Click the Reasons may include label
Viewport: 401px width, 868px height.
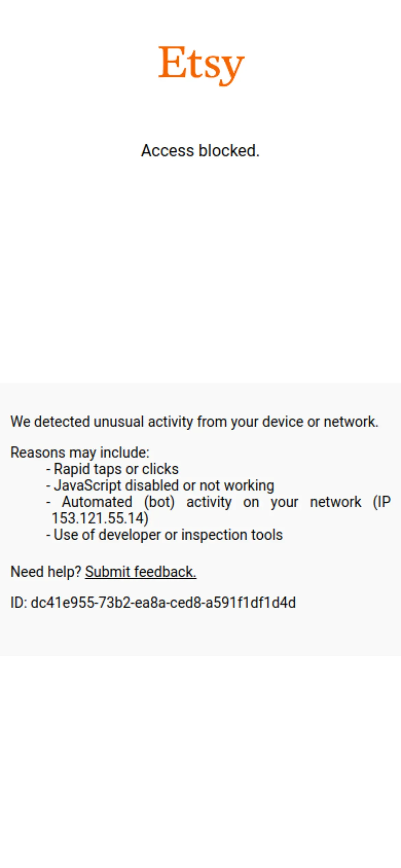(x=80, y=453)
